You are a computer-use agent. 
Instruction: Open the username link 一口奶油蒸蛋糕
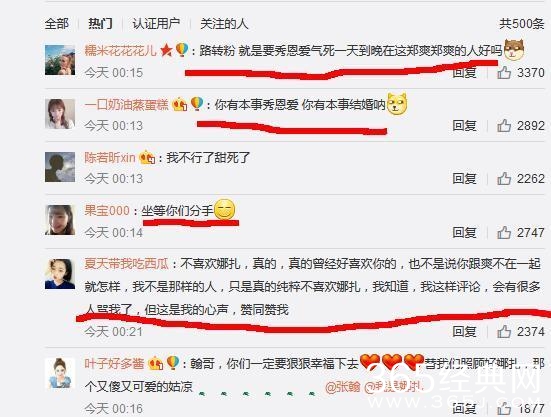pyautogui.click(x=127, y=104)
